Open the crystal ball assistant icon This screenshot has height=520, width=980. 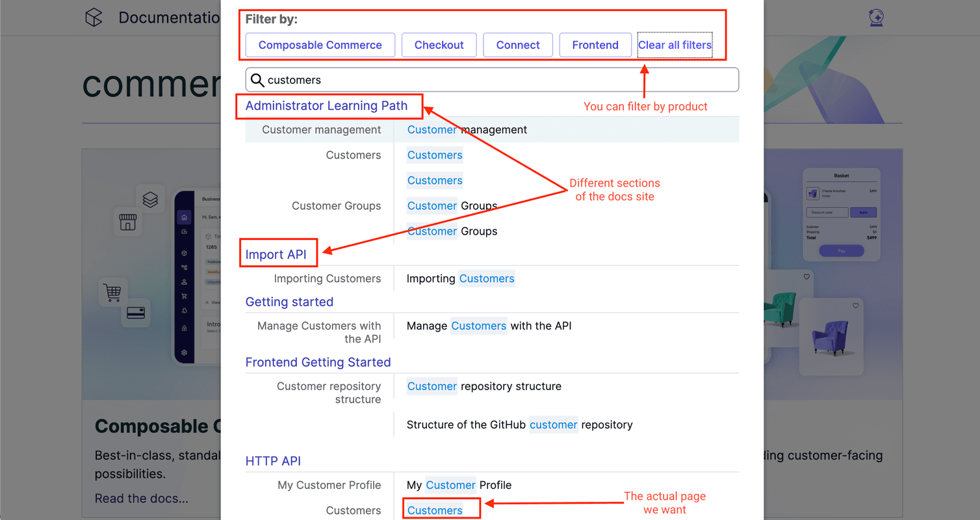(875, 18)
